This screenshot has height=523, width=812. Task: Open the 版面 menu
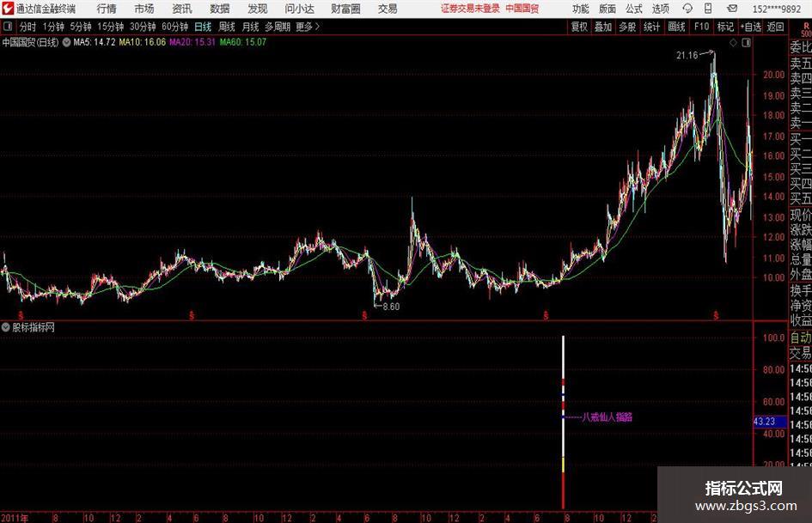[x=607, y=9]
